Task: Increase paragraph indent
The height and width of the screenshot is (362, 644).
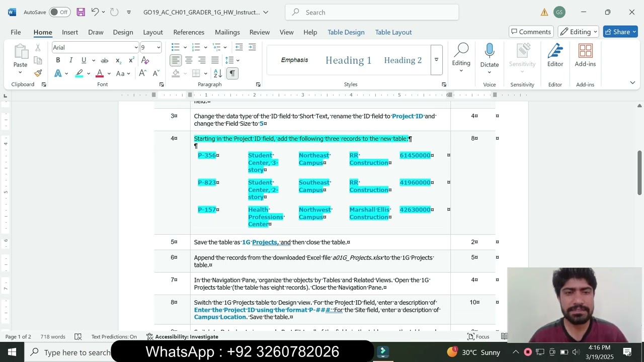Action: pyautogui.click(x=252, y=47)
